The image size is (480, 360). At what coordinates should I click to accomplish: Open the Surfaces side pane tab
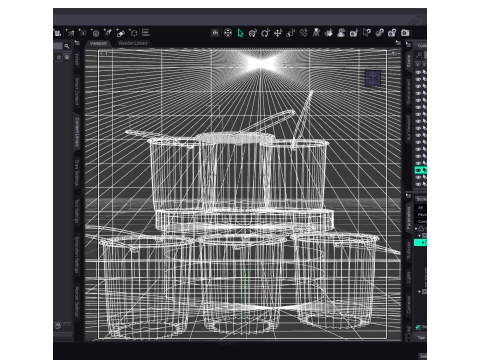pyautogui.click(x=409, y=250)
